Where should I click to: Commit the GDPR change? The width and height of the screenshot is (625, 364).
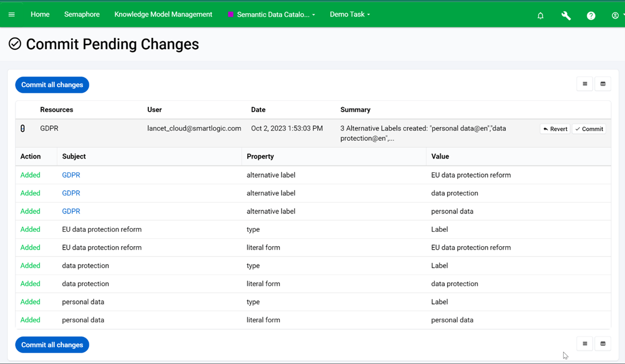pyautogui.click(x=589, y=129)
